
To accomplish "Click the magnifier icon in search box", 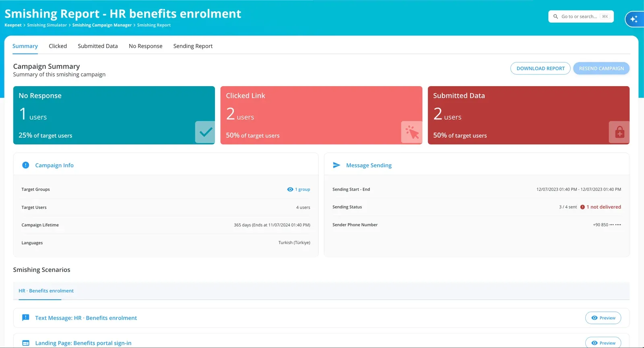I will 555,17.
